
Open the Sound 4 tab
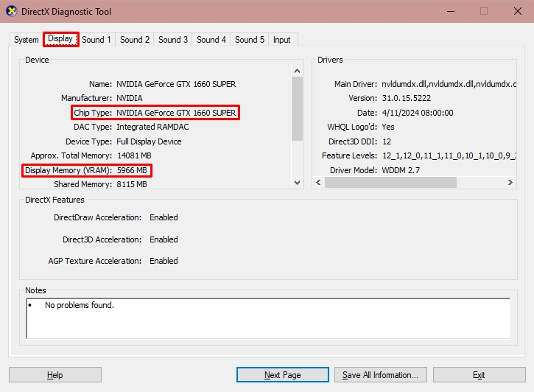click(x=211, y=40)
